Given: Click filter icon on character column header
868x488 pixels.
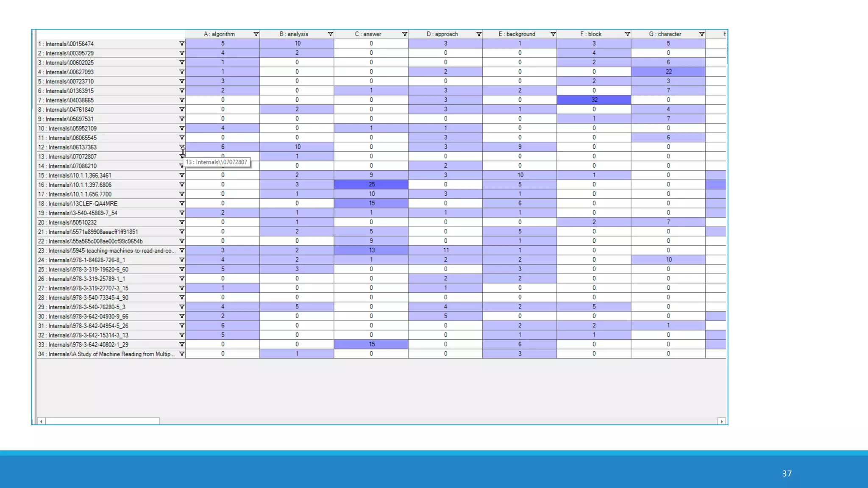Looking at the screenshot, I should 701,34.
